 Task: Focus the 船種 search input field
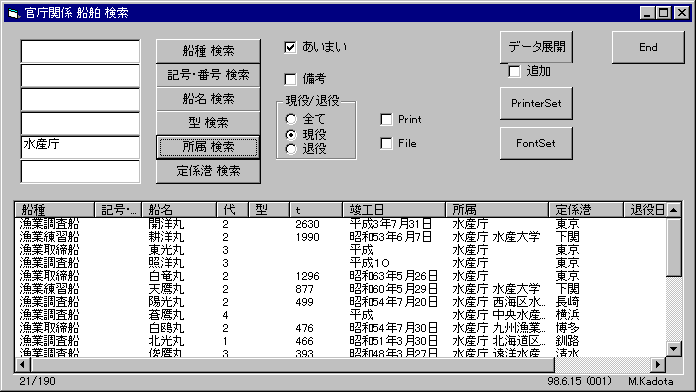80,51
